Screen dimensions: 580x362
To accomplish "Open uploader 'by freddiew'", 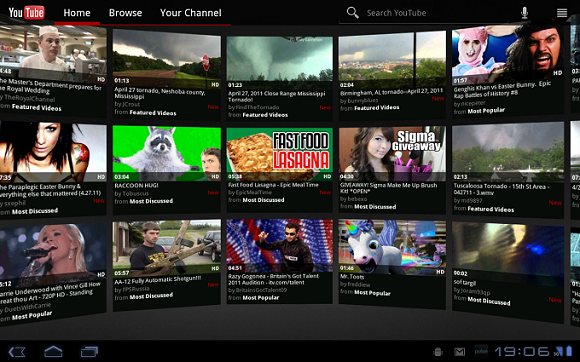I will pos(355,284).
